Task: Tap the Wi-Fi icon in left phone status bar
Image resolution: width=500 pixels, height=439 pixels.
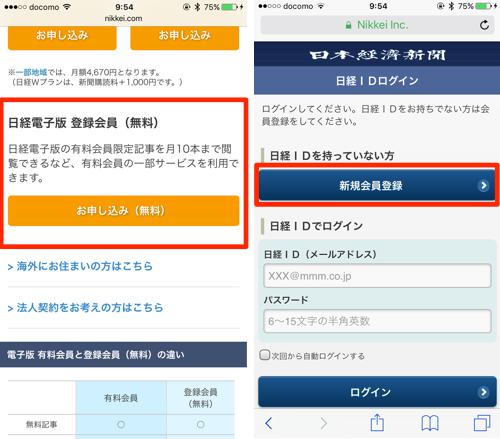Action: click(x=67, y=7)
